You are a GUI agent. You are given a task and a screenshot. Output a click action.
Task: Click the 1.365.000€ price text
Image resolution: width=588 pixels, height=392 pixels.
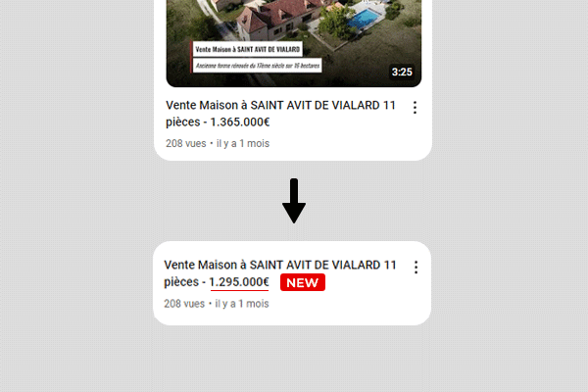pyautogui.click(x=240, y=122)
